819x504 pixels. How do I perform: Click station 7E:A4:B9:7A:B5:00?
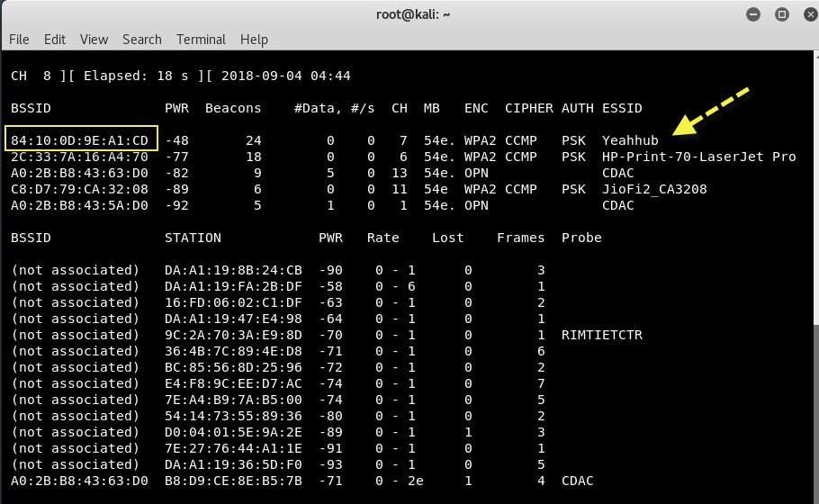coord(233,400)
